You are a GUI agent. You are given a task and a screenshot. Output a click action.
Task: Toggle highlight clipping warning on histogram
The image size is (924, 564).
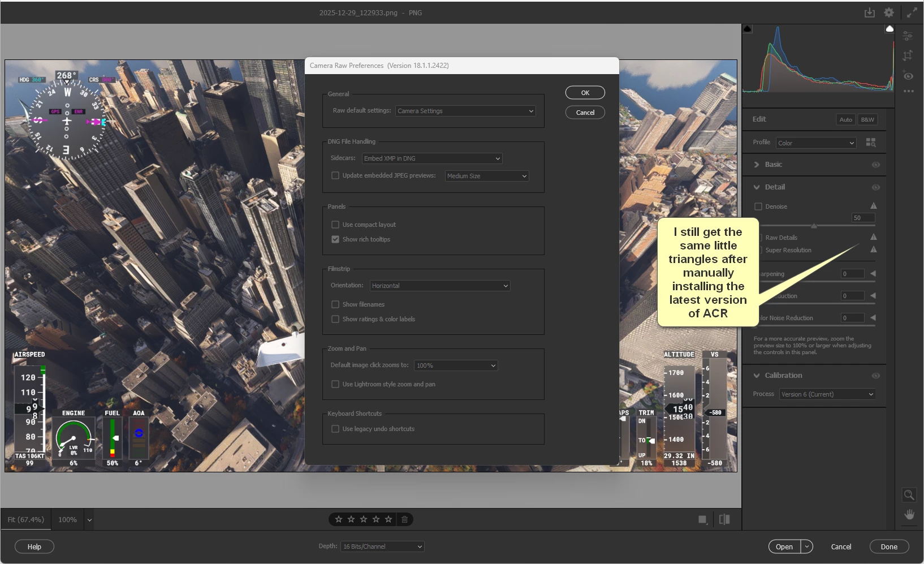tap(890, 29)
